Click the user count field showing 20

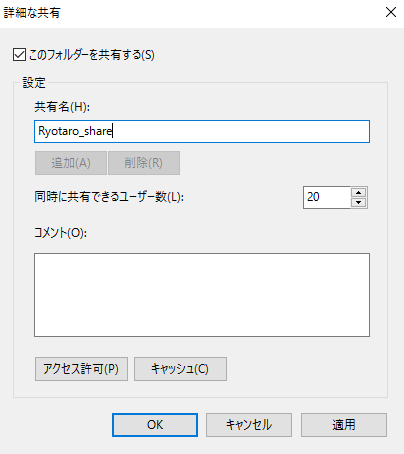tap(327, 197)
